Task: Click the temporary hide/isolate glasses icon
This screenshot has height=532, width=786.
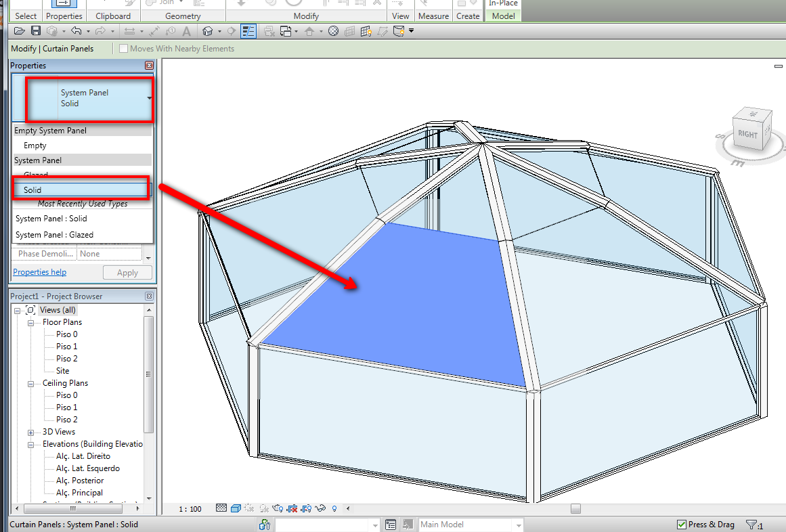Action: tap(321, 508)
